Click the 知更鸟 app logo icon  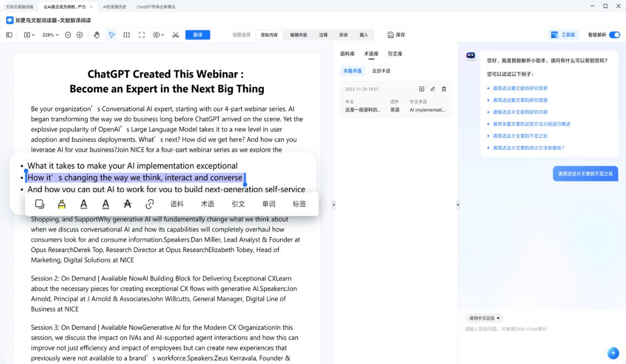pyautogui.click(x=9, y=20)
